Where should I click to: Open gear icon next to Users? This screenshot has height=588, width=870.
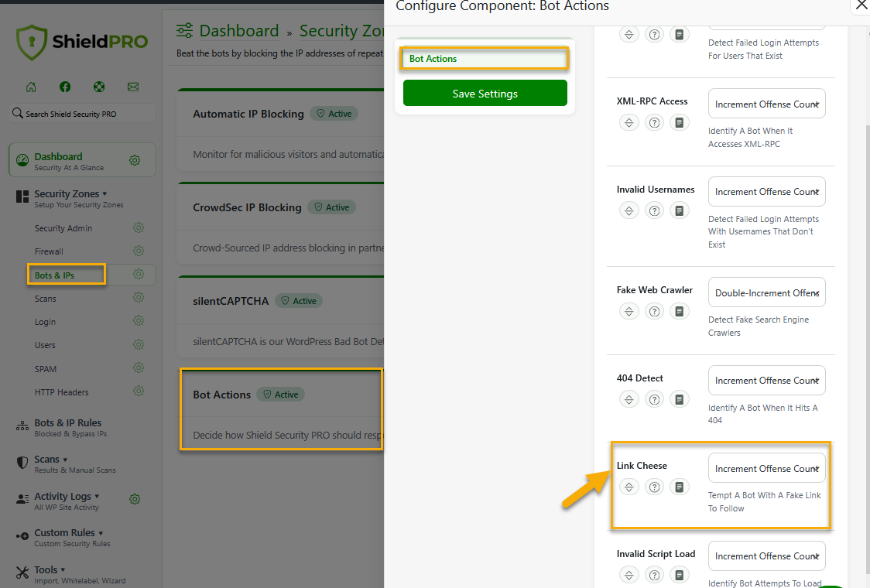pyautogui.click(x=139, y=344)
